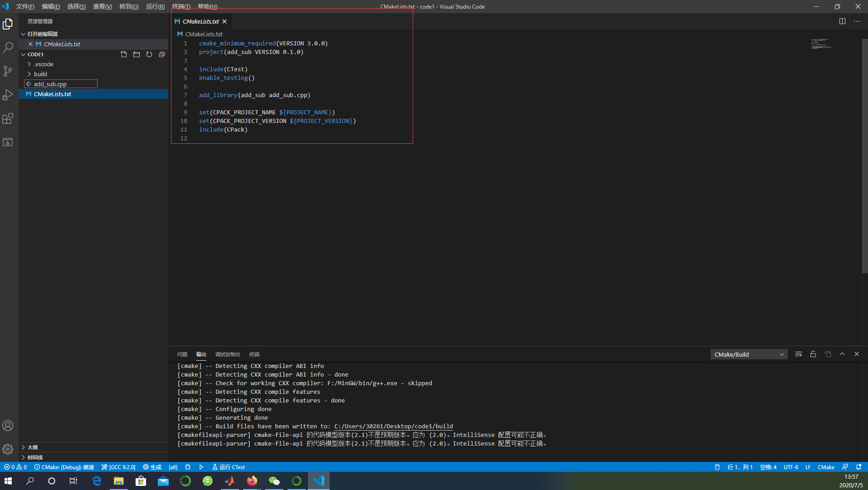
Task: Switch to the 终端 panel tab
Action: pyautogui.click(x=254, y=354)
